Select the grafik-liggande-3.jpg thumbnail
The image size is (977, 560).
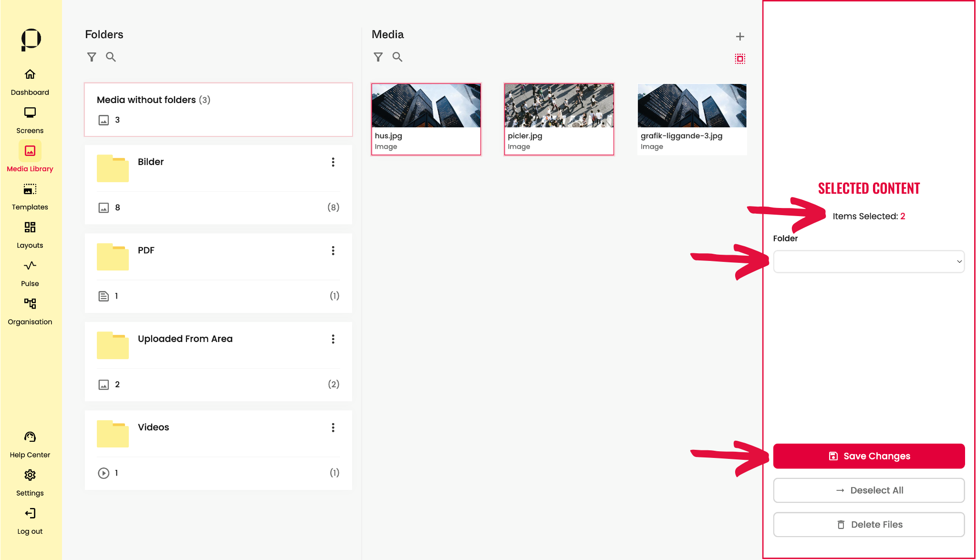coord(692,119)
